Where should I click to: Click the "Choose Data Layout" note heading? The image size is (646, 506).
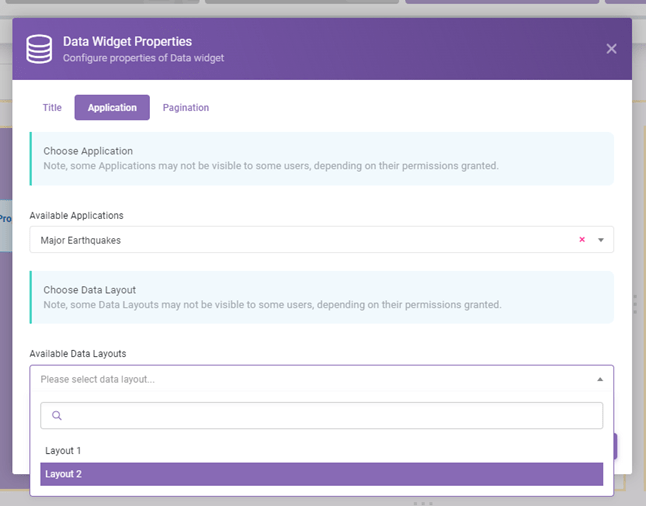coord(89,290)
